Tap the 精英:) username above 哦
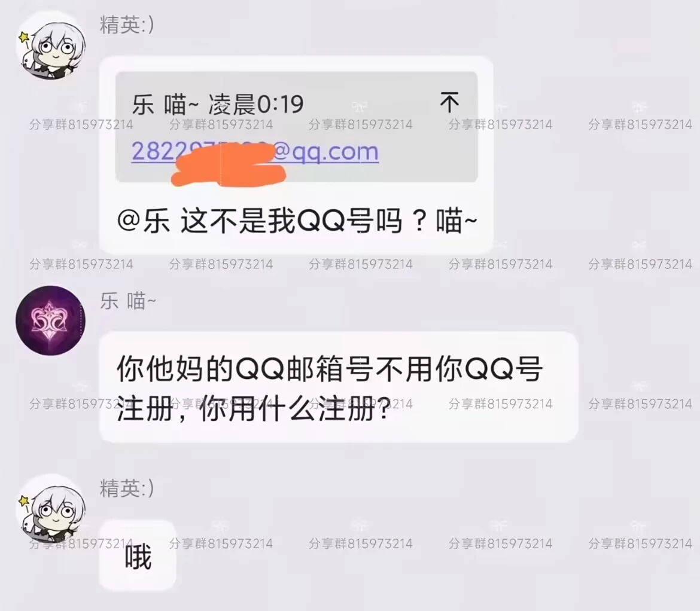 (127, 488)
